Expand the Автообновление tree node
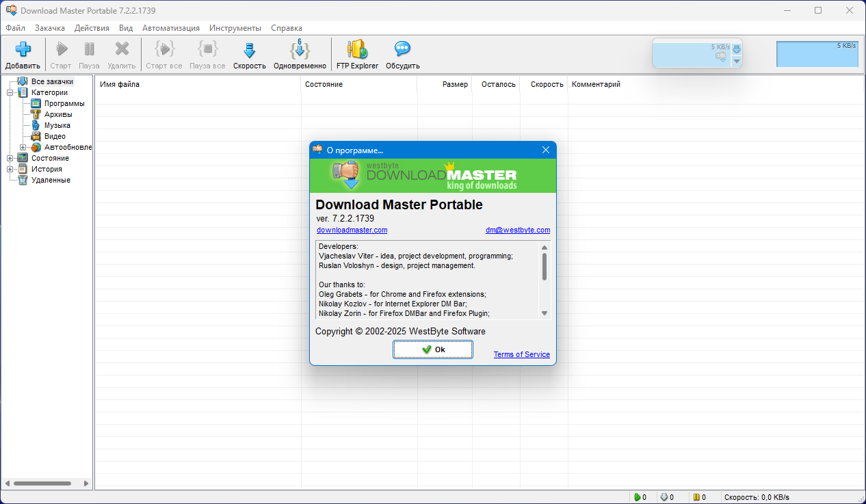 [x=23, y=147]
